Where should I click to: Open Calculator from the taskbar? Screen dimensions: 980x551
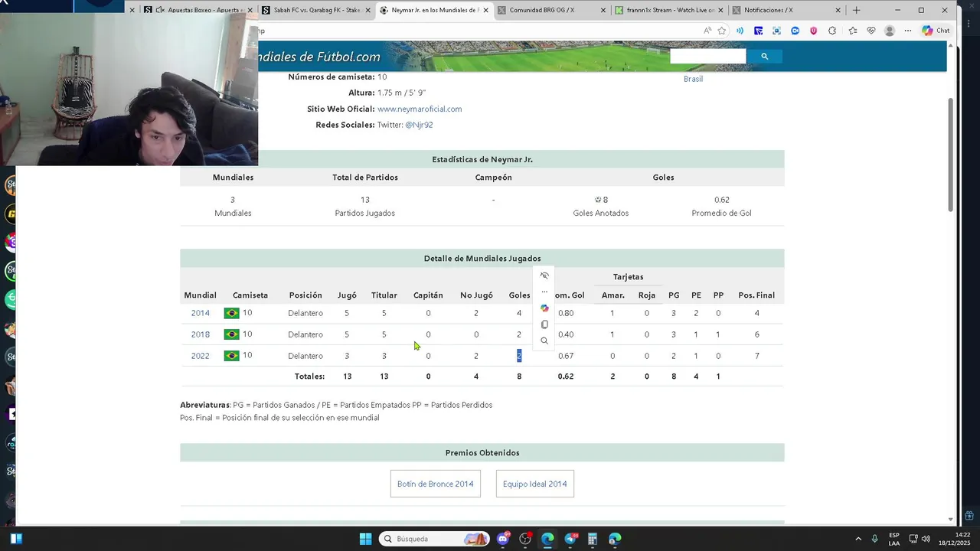point(593,539)
